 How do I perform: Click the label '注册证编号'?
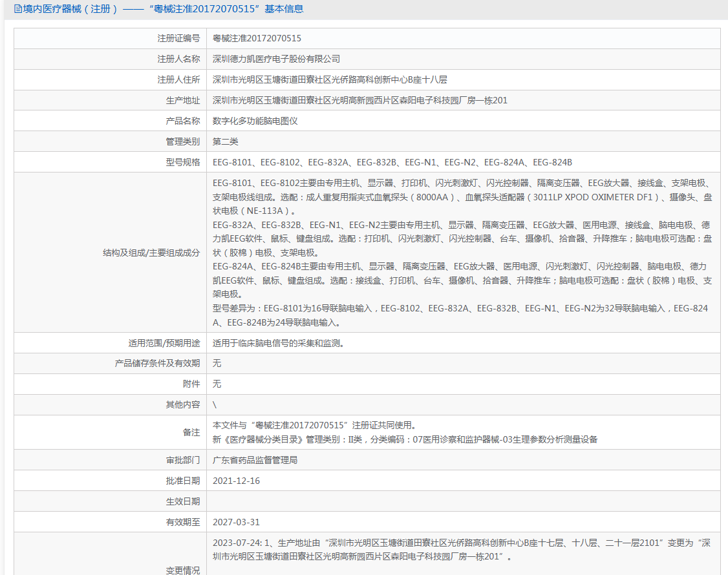coord(178,39)
